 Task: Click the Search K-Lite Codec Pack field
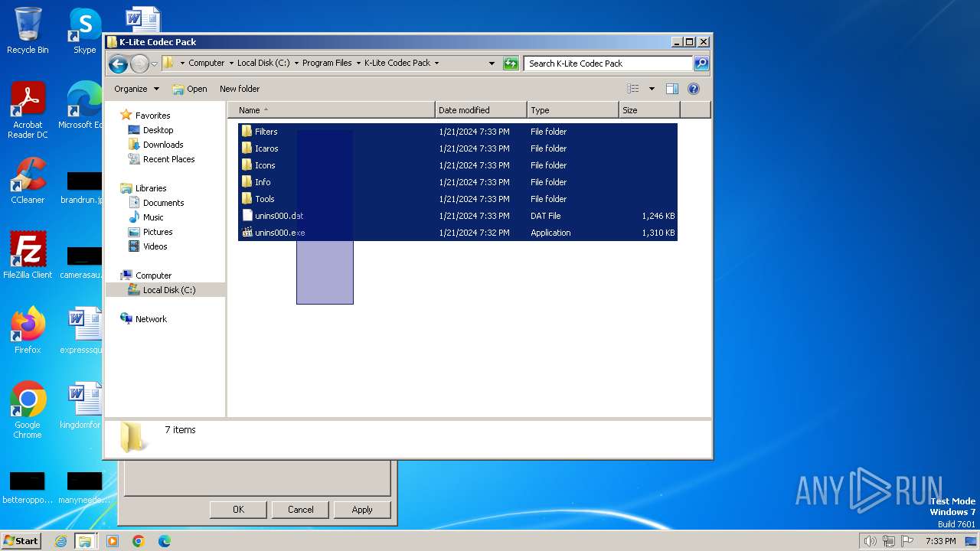(608, 64)
